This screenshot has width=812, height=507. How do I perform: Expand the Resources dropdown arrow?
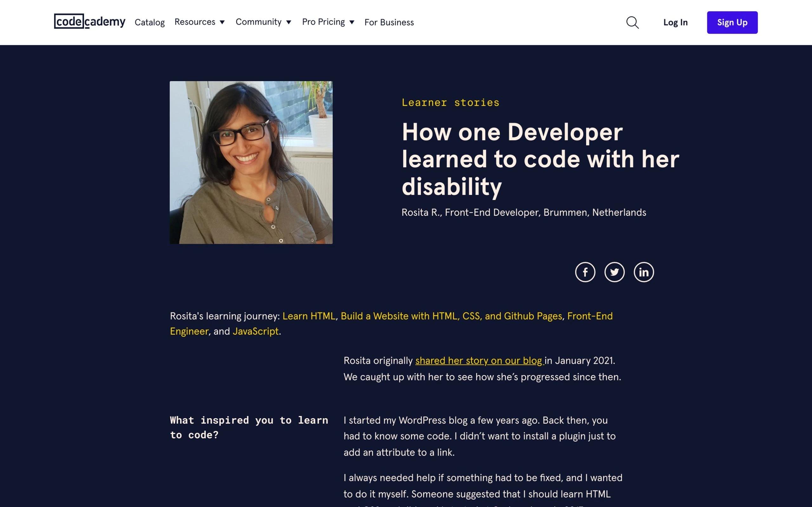[222, 22]
